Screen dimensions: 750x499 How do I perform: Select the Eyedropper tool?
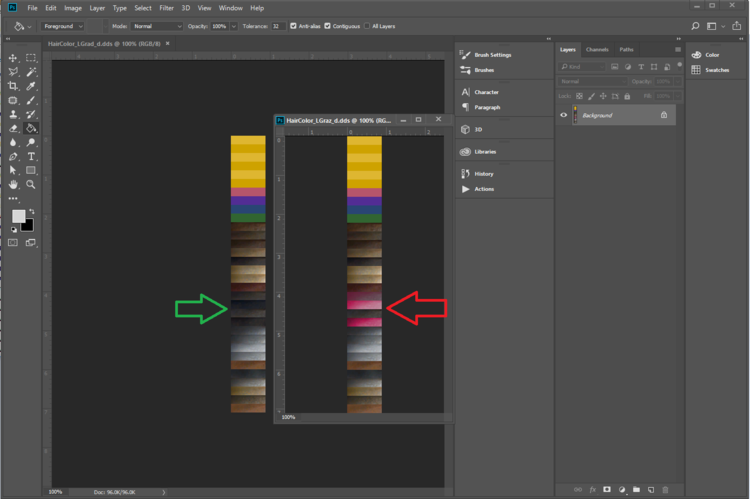click(x=31, y=86)
